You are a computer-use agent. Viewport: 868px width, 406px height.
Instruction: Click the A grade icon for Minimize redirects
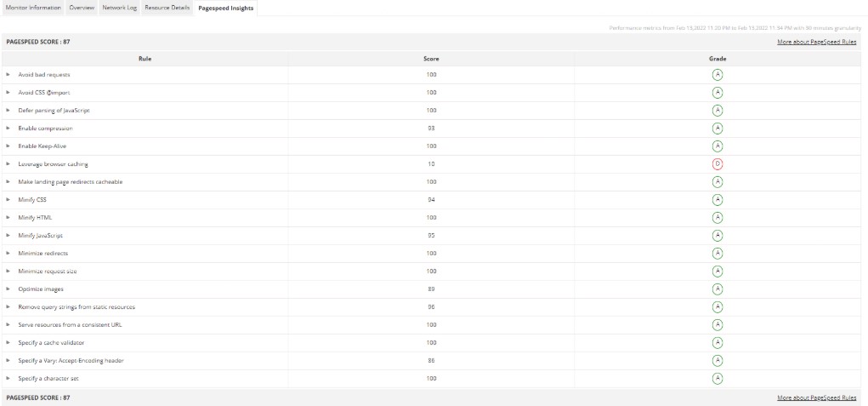click(x=717, y=253)
